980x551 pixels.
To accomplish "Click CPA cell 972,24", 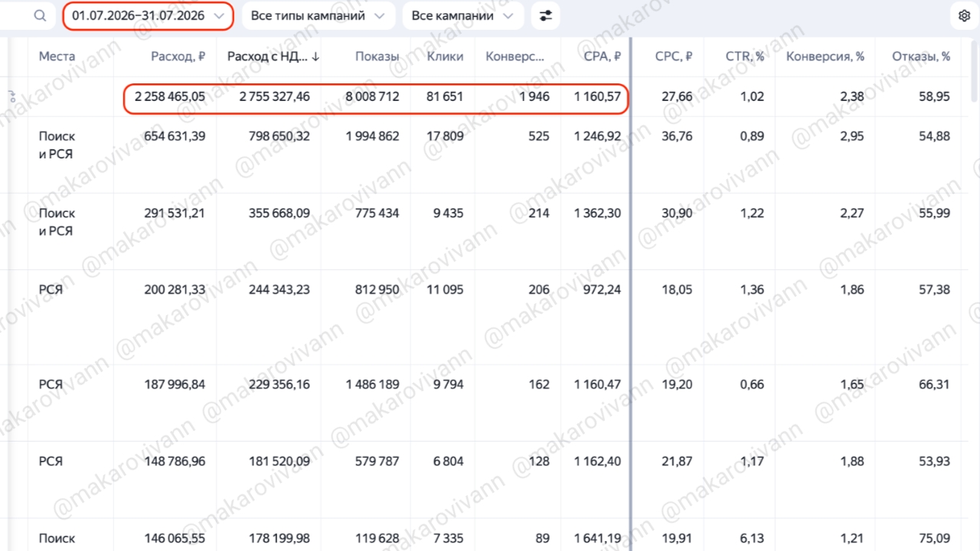I will point(603,290).
